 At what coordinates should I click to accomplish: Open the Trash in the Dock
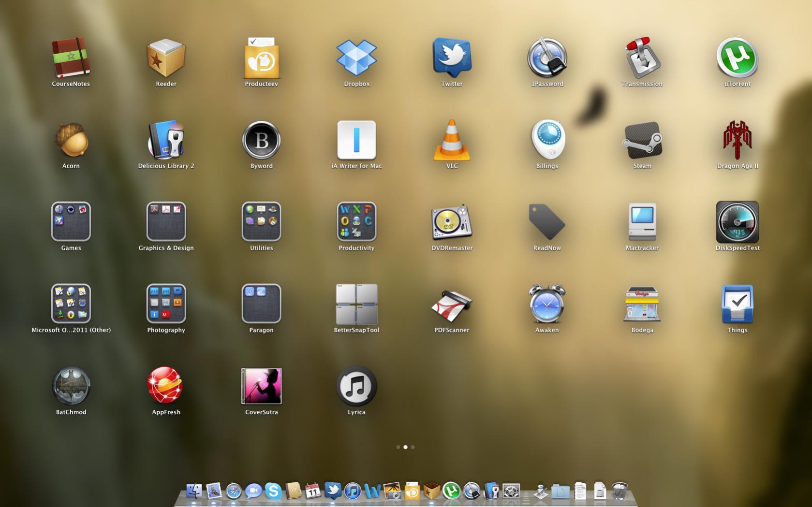tap(620, 491)
